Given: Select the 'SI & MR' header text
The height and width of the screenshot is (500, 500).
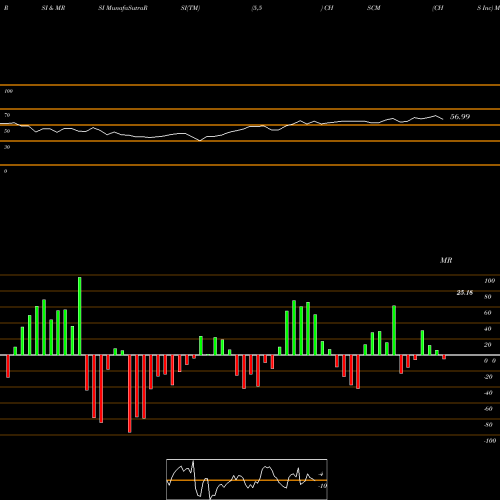Looking at the screenshot, I should pos(53,8).
